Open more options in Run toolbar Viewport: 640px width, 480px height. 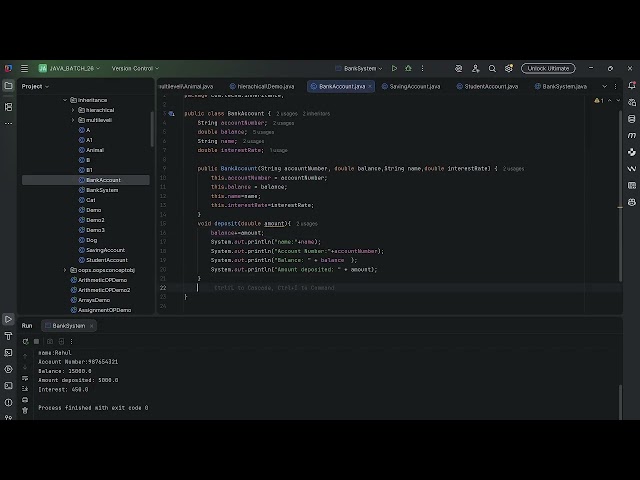point(71,341)
